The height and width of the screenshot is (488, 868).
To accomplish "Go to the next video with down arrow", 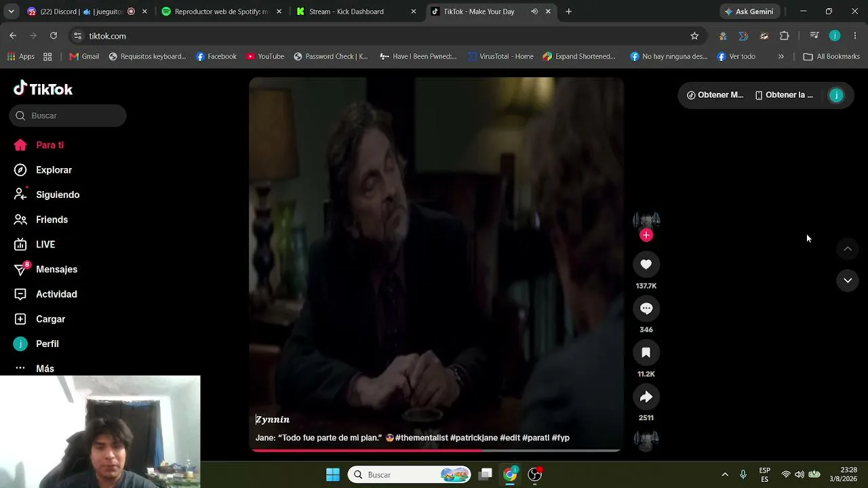I will click(x=848, y=280).
